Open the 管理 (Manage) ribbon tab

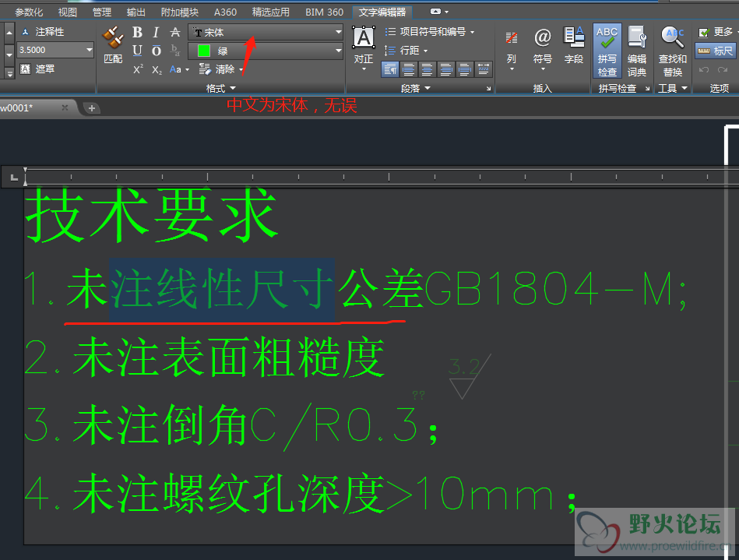coord(102,12)
